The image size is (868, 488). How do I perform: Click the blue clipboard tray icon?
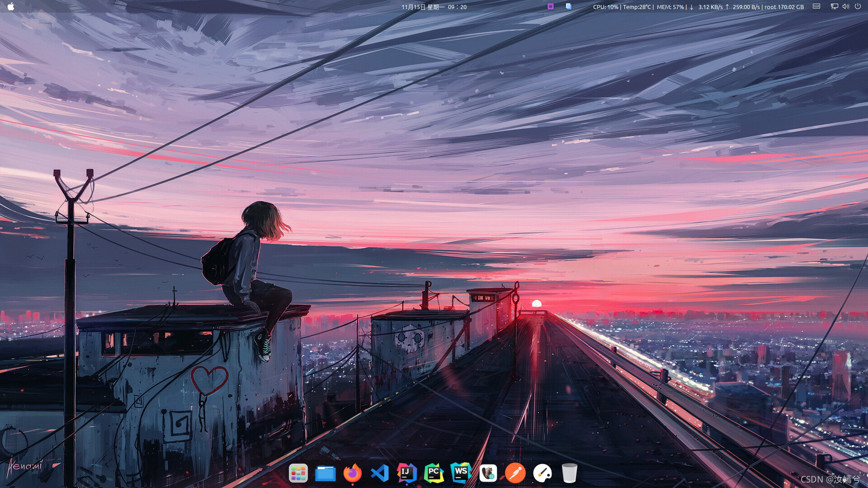click(x=568, y=6)
